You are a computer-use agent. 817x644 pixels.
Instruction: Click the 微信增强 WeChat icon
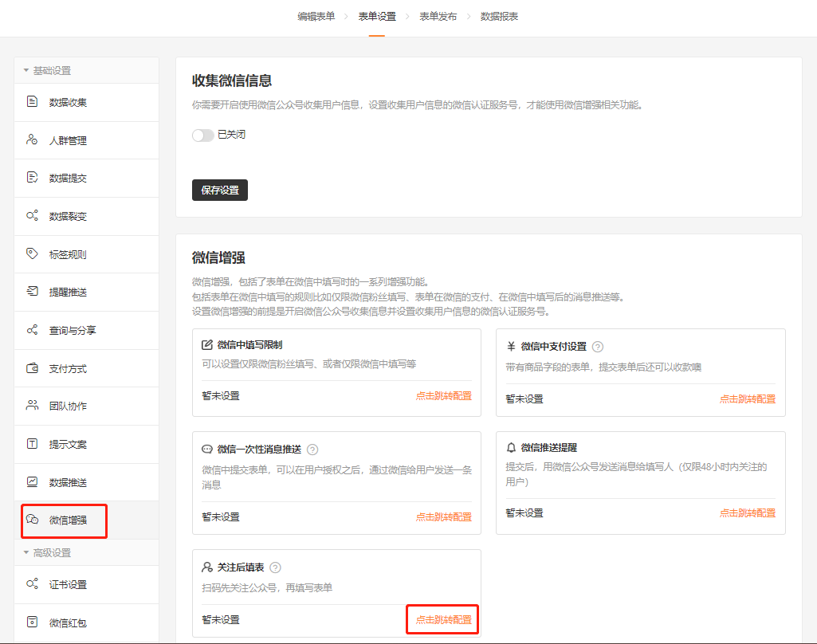click(33, 520)
